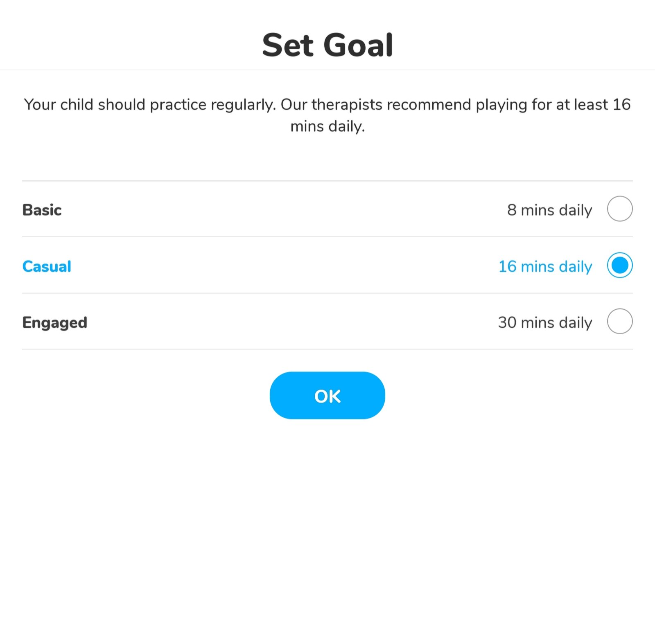Tap the blue "16 mins daily" text
The image size is (655, 644).
(545, 266)
